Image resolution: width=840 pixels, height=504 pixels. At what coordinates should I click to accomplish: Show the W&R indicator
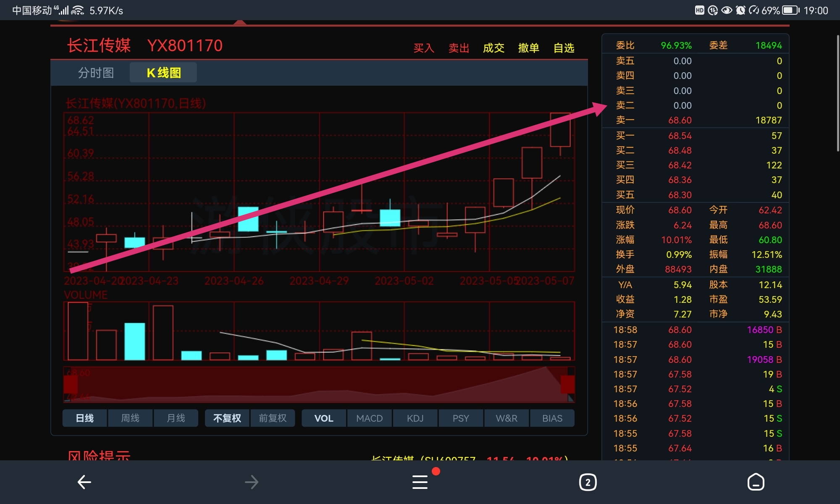tap(507, 418)
